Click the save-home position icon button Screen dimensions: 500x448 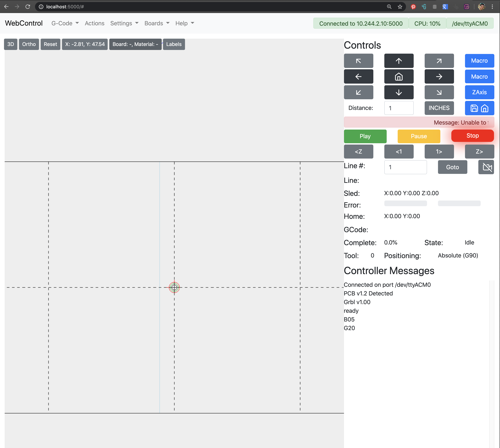coord(479,108)
